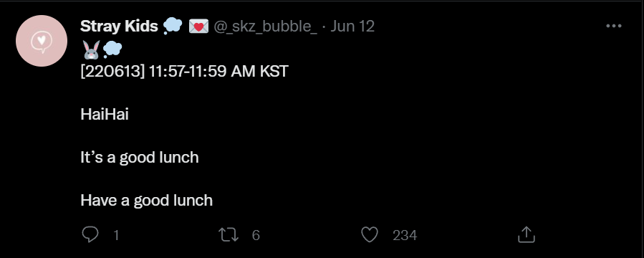Click the "It's a good lunch" line
This screenshot has height=258, width=644.
click(140, 158)
